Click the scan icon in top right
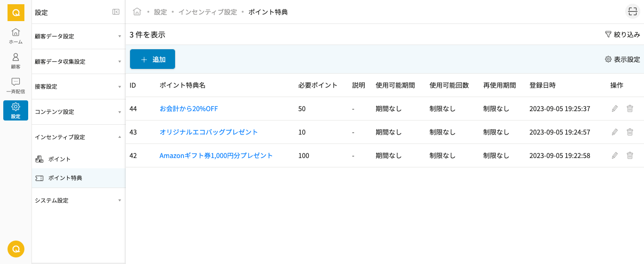The width and height of the screenshot is (644, 264). (632, 12)
